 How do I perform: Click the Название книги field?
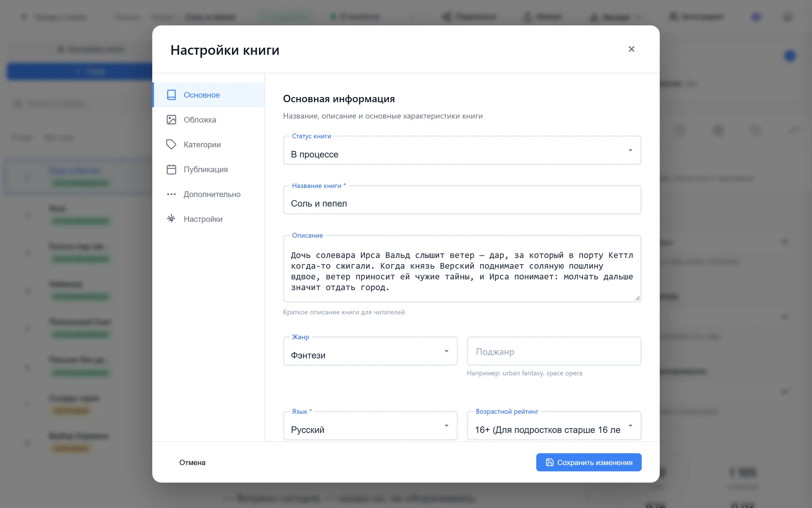coord(462,200)
